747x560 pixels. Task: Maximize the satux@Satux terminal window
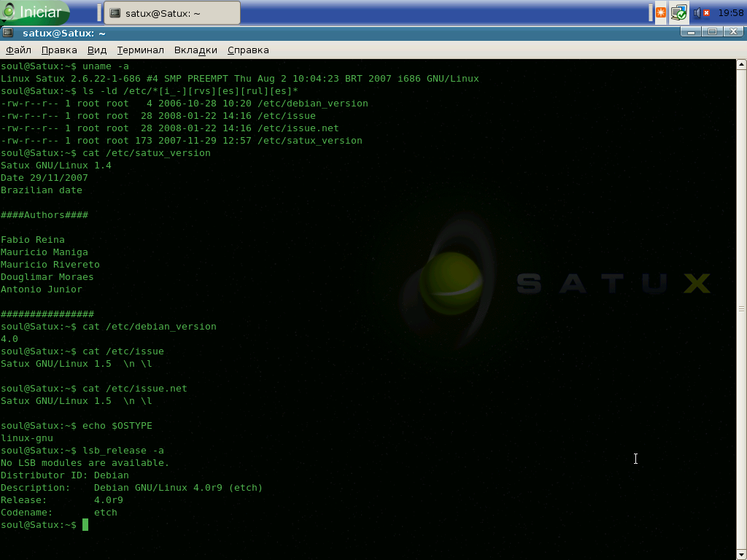click(712, 32)
